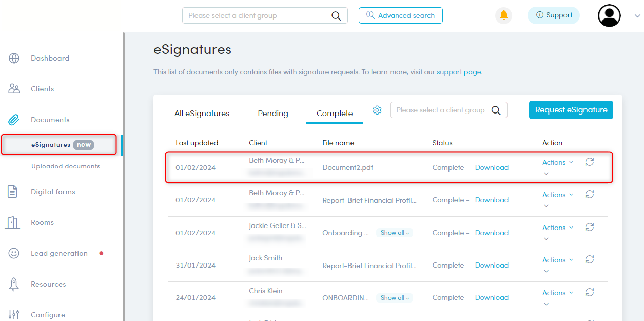Viewport: 644px width, 321px height.
Task: Download the Document2.pdf signed file
Action: (492, 167)
